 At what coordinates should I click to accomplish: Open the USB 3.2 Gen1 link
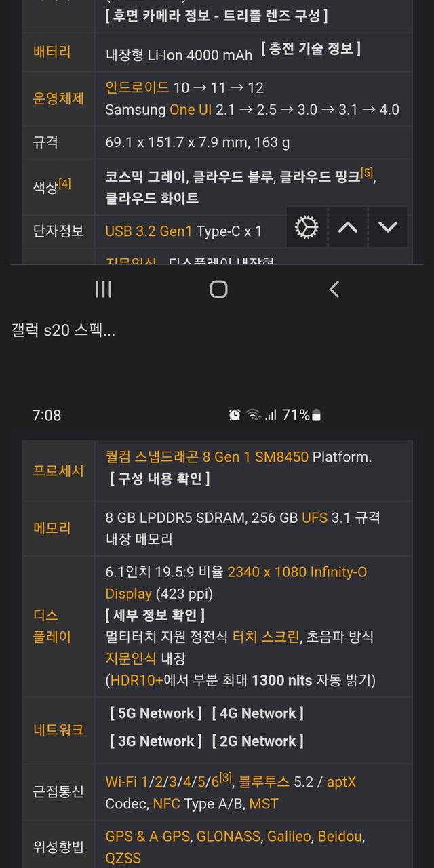(x=149, y=231)
